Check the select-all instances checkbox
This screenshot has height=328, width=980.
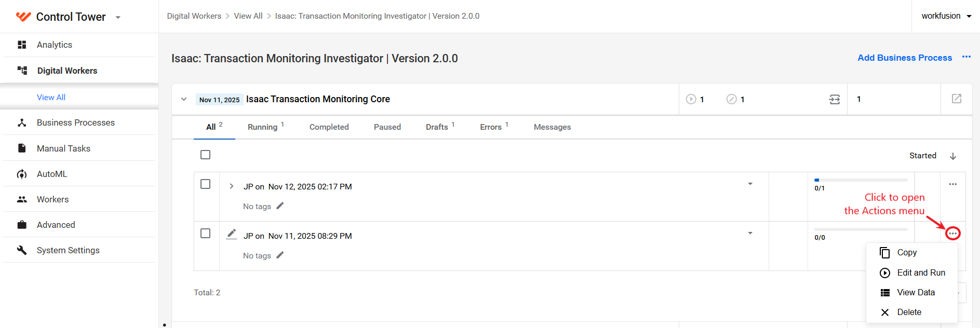206,155
